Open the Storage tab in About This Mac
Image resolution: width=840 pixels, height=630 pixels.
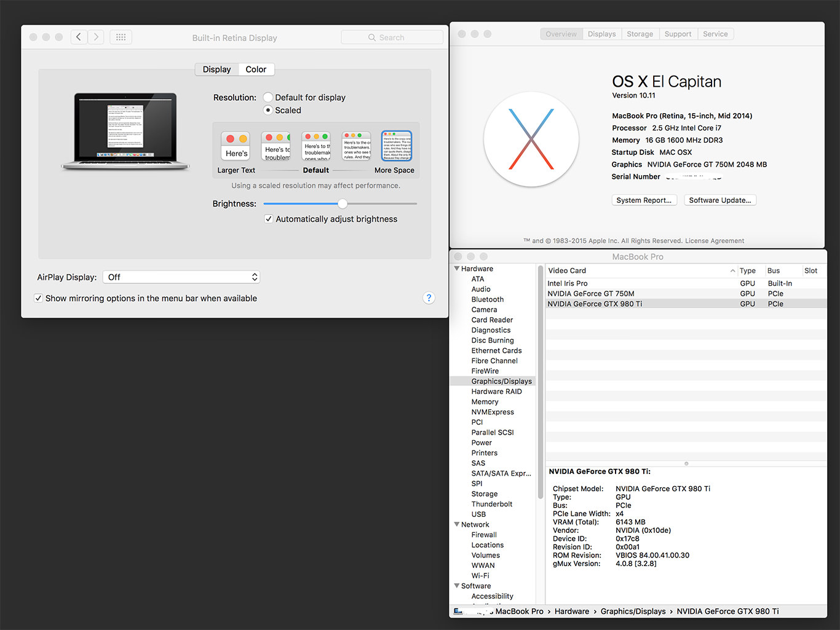(640, 34)
